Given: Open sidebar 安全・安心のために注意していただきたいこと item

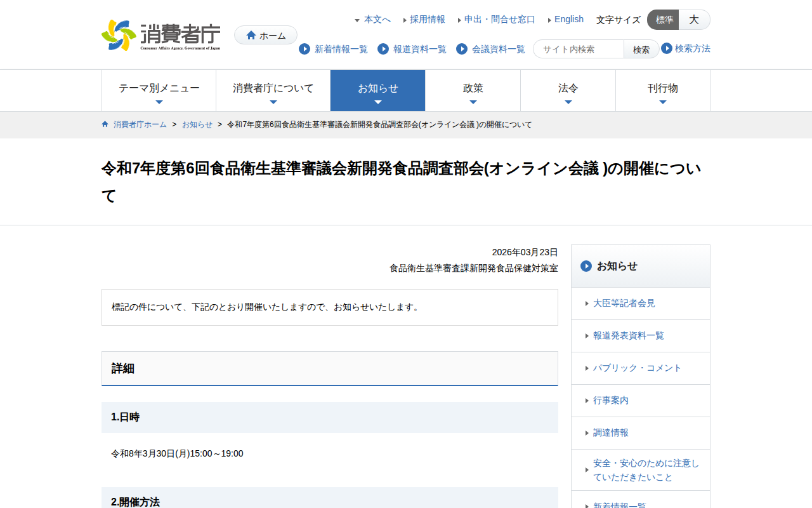Looking at the screenshot, I should click(641, 470).
